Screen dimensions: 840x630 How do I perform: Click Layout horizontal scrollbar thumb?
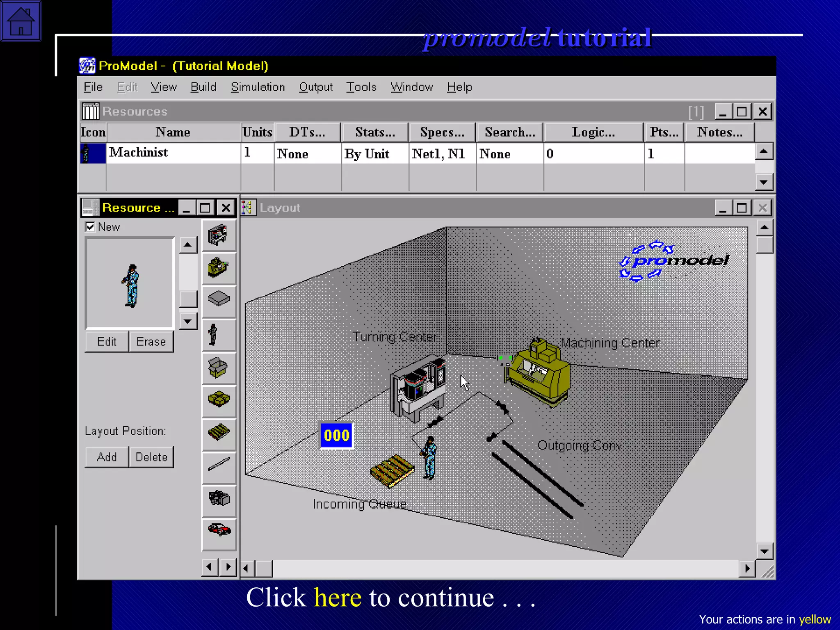[x=264, y=568]
